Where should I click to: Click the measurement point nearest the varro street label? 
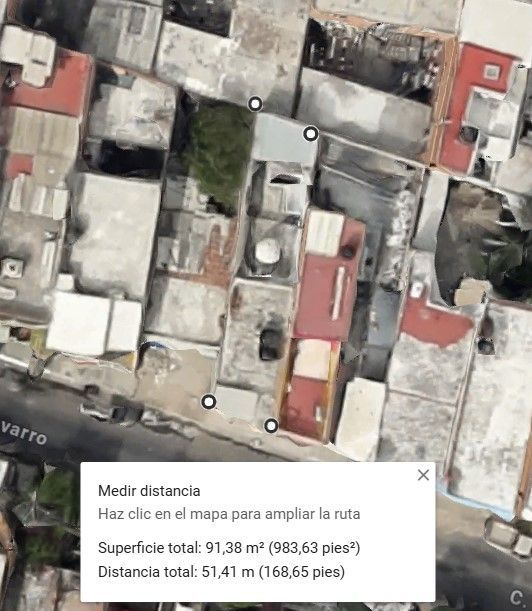coord(209,401)
